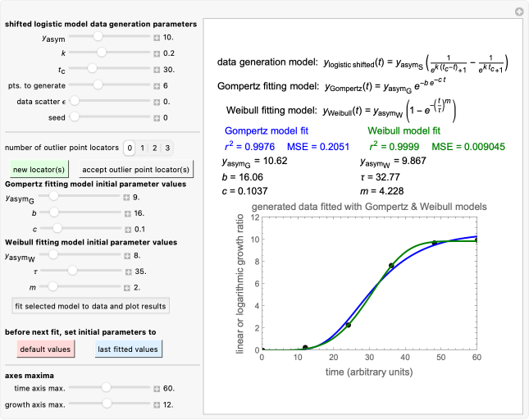Screen dimensions: 529x420
Task: Click accept outlier point locator(s) button
Action: [135, 170]
